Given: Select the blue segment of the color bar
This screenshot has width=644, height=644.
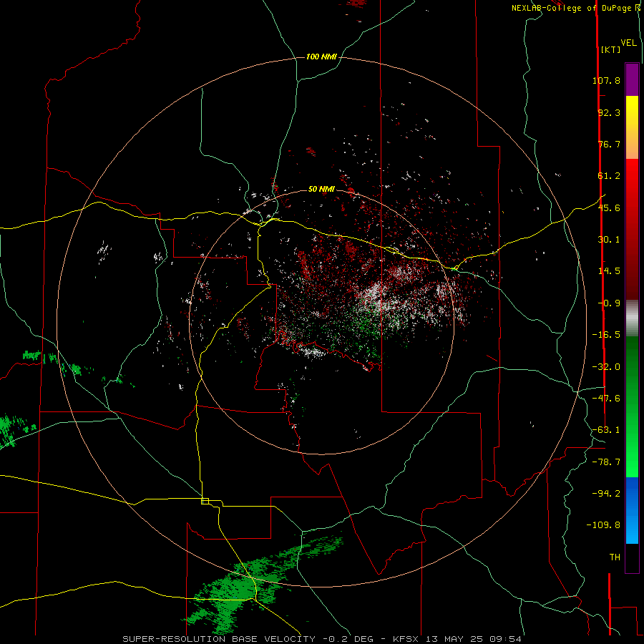Looking at the screenshot, I should [x=632, y=510].
